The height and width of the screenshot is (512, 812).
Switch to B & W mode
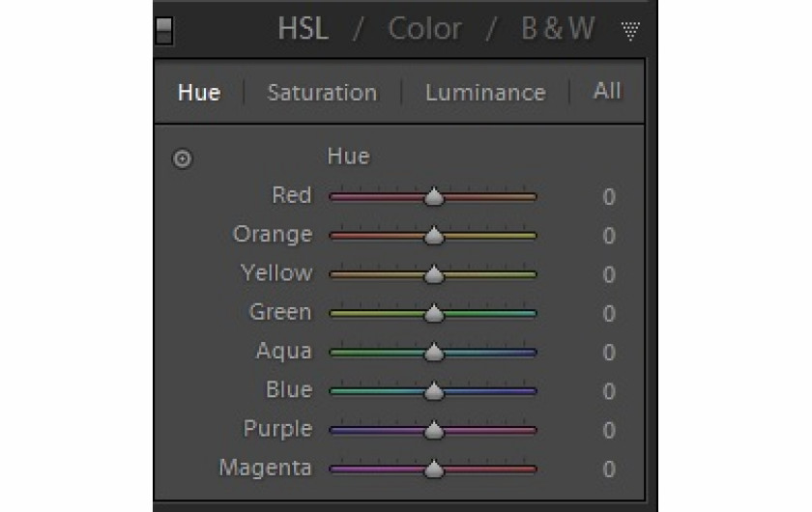click(x=557, y=28)
